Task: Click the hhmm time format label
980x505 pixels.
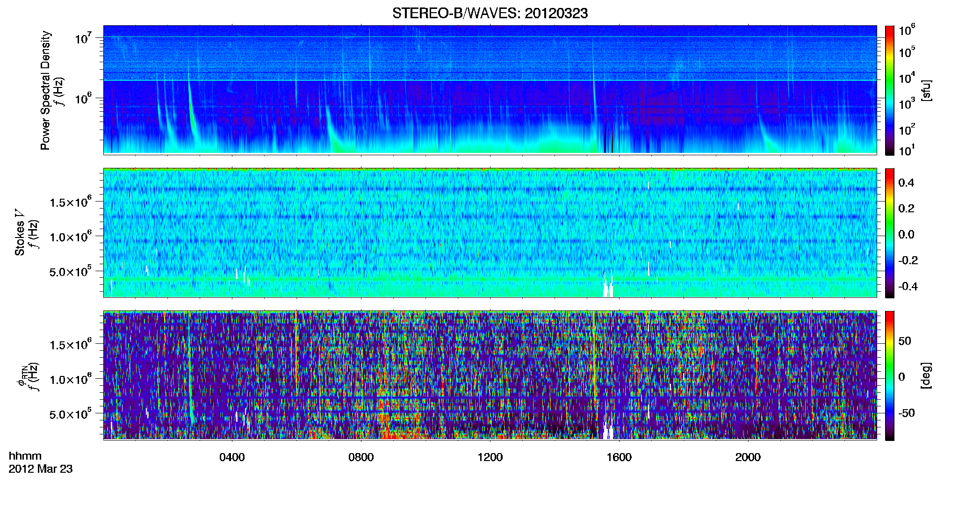Action: 25,456
